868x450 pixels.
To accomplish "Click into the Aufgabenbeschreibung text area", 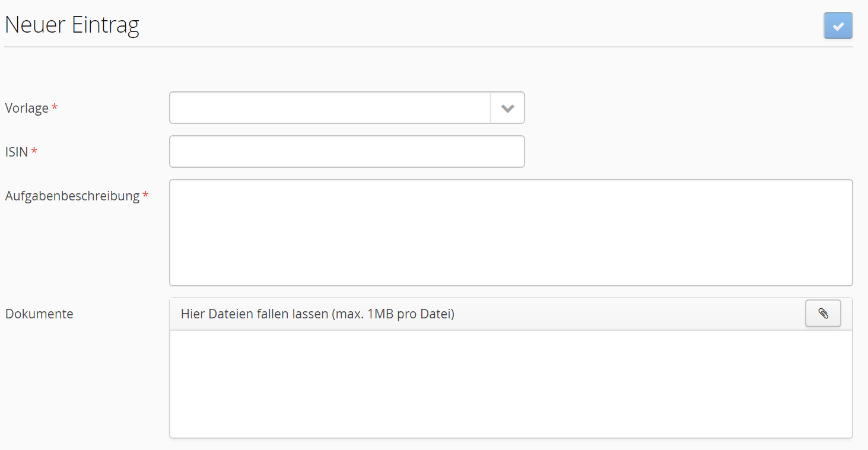I will tap(510, 232).
